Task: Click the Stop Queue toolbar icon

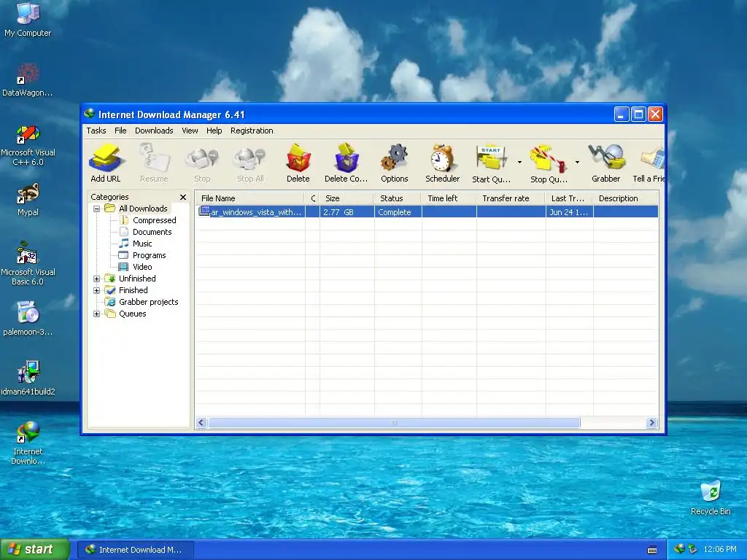Action: [549, 158]
